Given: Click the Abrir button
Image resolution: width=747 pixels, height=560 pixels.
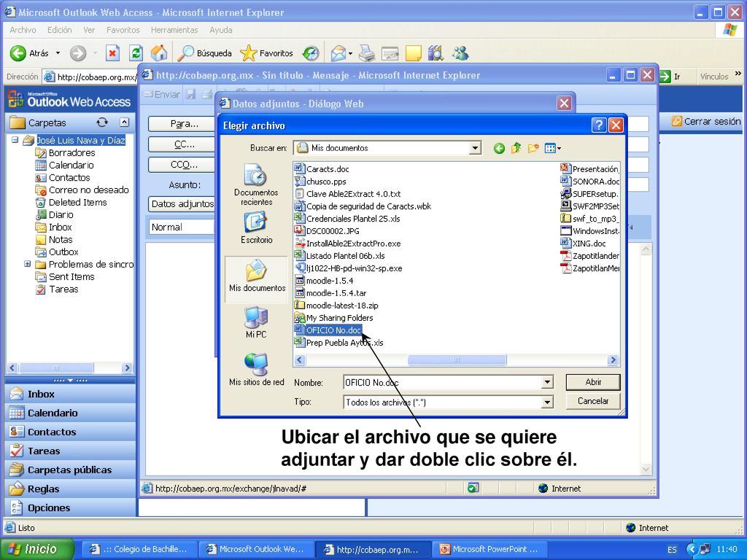Looking at the screenshot, I should pos(593,382).
